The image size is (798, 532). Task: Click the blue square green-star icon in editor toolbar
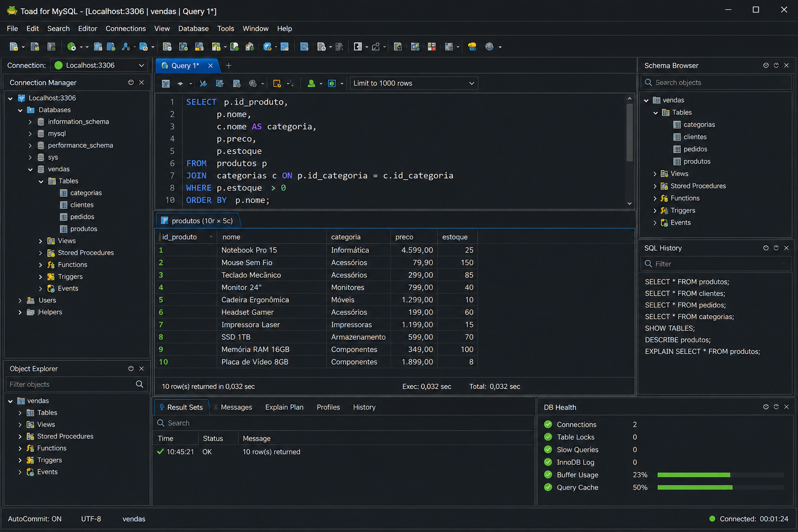pos(332,83)
